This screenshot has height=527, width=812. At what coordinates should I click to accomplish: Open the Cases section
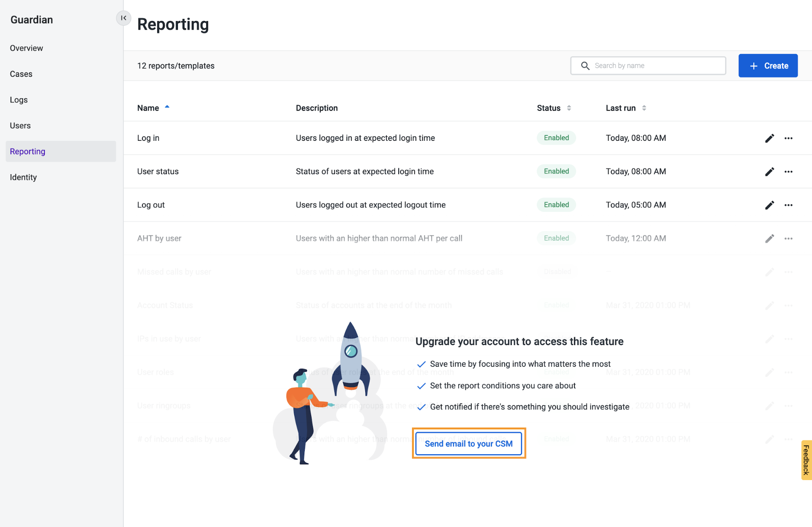coord(21,74)
